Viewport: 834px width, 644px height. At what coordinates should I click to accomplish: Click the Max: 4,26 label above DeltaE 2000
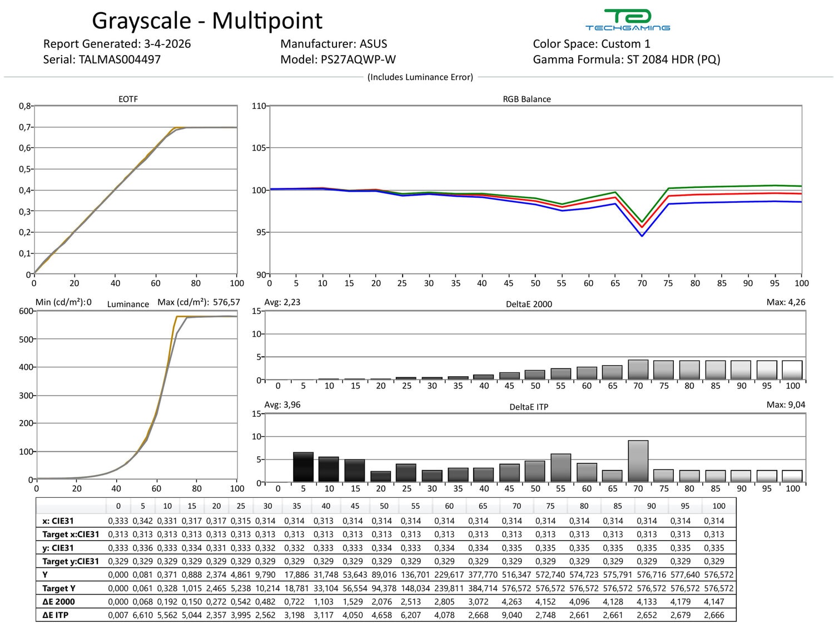pos(785,302)
